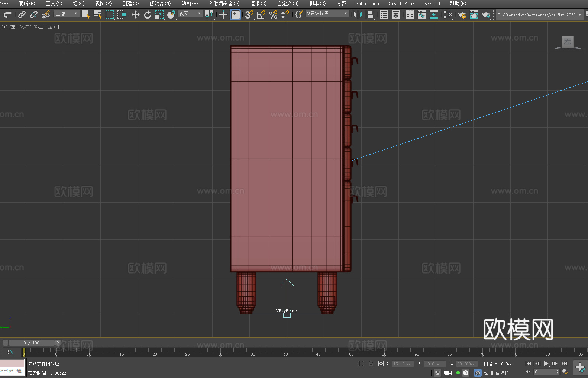Open viewport [标准] quality menu
The height and width of the screenshot is (378, 588).
coord(25,27)
